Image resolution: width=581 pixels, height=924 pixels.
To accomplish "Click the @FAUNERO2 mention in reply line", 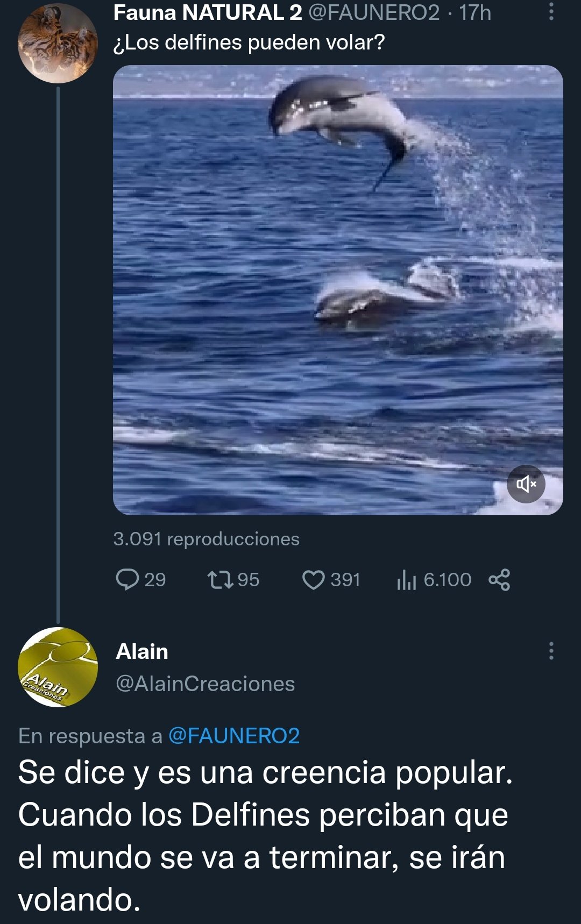I will tap(234, 736).
